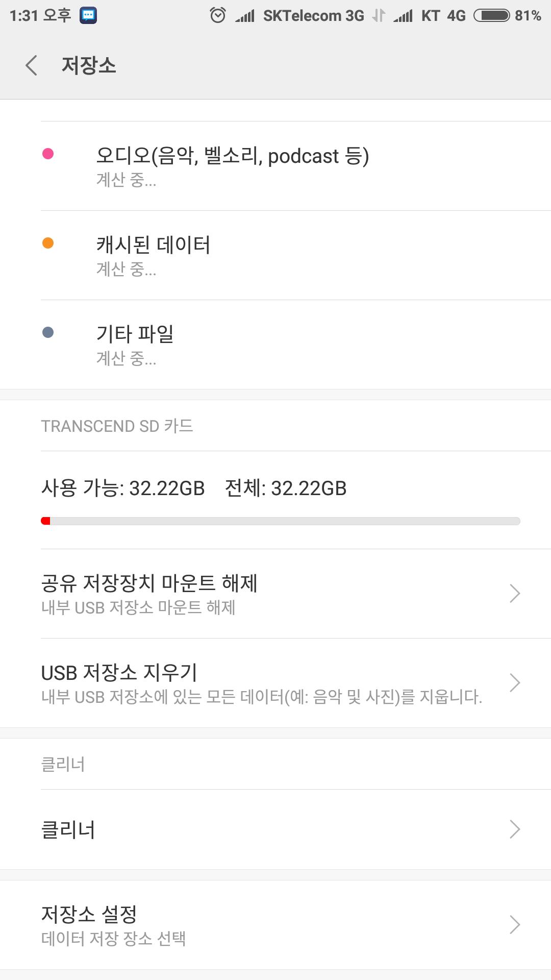Tap the messaging notification icon in status bar
This screenshot has height=980, width=551.
click(88, 15)
